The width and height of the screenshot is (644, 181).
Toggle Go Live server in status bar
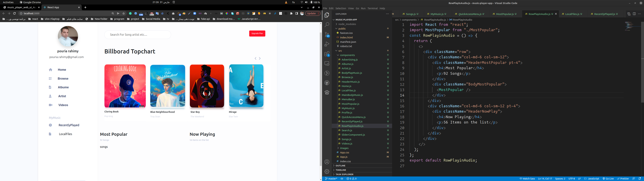[608, 179]
